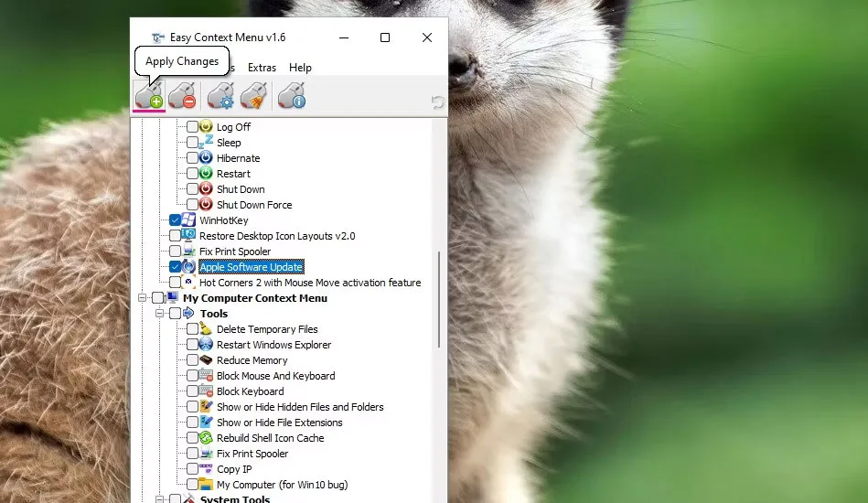The width and height of the screenshot is (868, 503).
Task: Check the Delete Temporary Files checkbox
Action: [192, 328]
